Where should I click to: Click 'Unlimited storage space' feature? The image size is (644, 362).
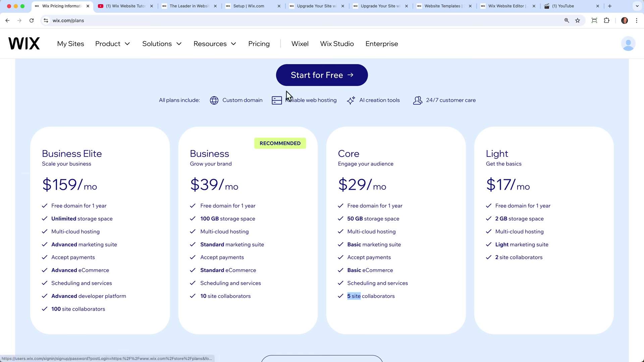coord(82,219)
